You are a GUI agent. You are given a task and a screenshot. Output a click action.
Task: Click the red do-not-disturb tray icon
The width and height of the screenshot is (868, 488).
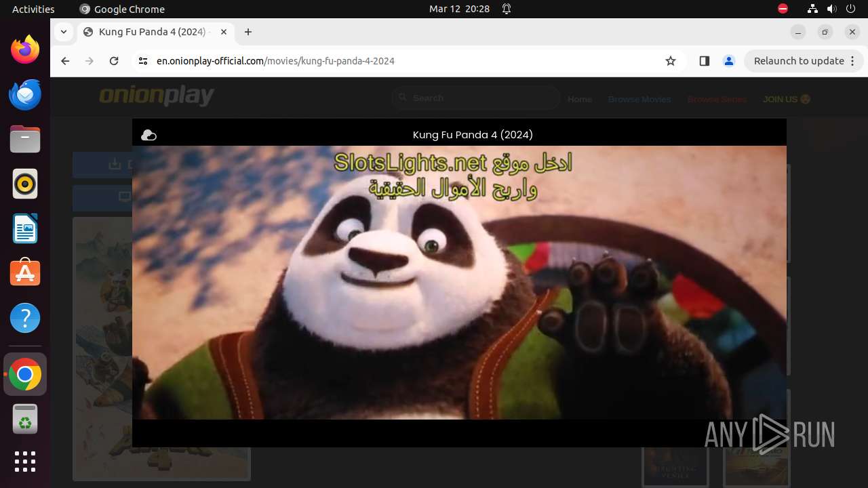tap(783, 9)
